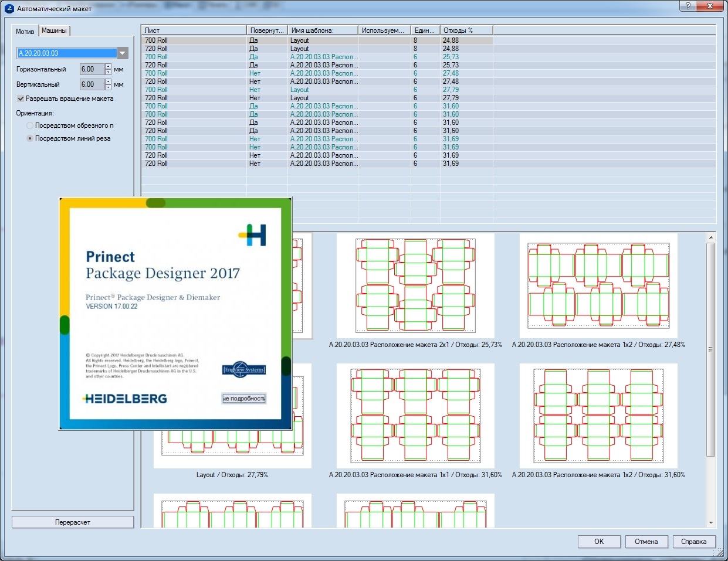Toggle the Разрешать вращение макета checkbox

[21, 98]
